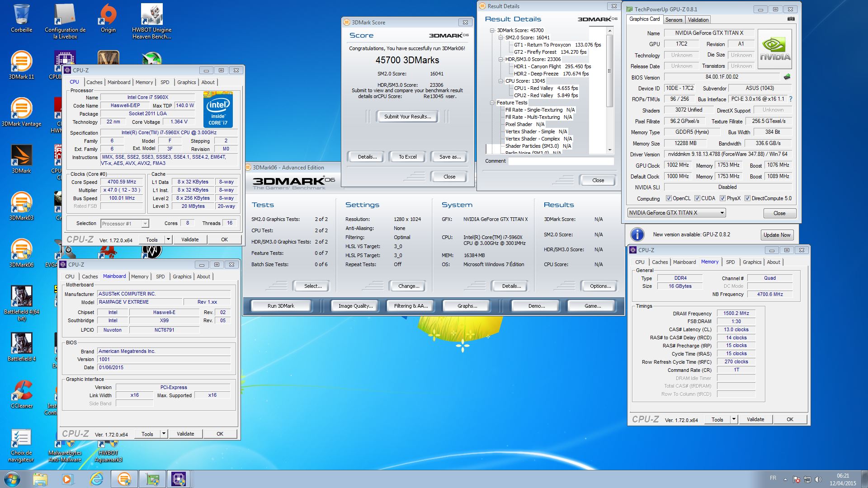
Task: Click the Windows Start button
Action: 12,479
